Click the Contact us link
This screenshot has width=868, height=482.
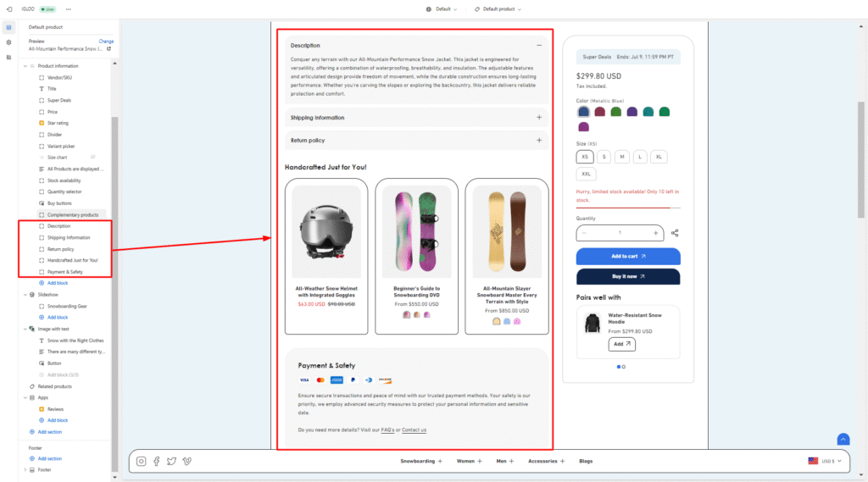click(x=414, y=430)
